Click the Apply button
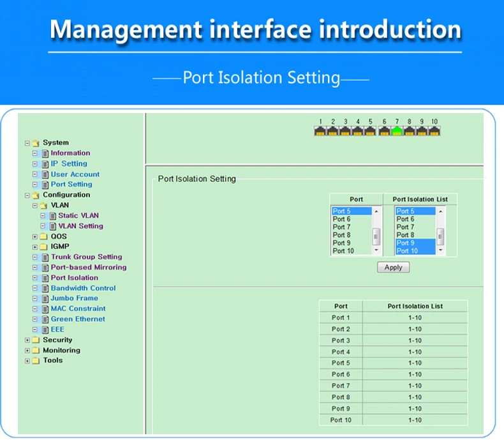The width and height of the screenshot is (504, 447). point(394,268)
